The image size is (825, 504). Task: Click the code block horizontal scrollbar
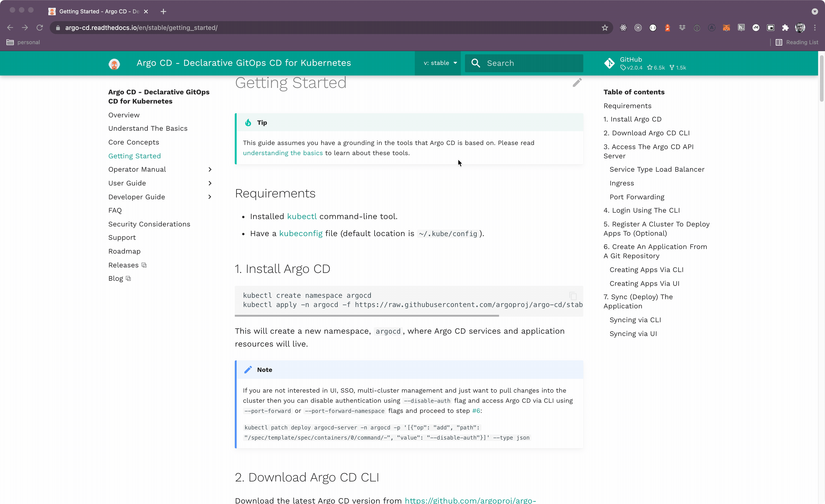coord(367,316)
